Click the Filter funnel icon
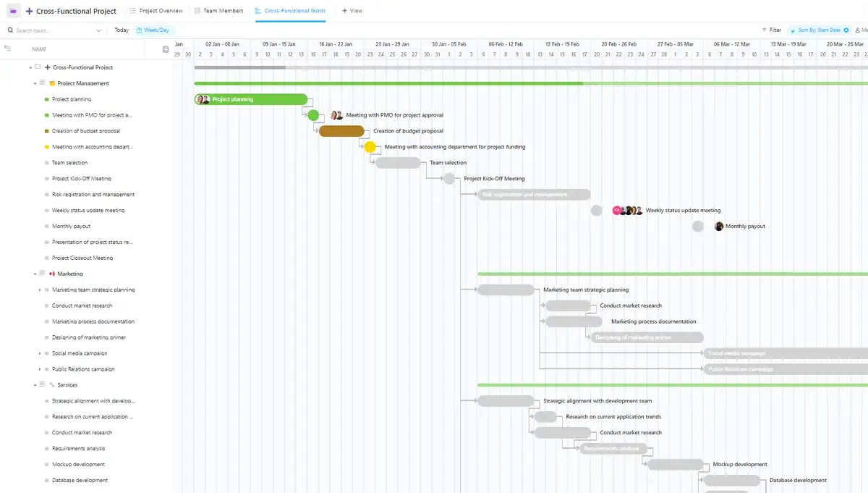This screenshot has width=868, height=493. [765, 30]
